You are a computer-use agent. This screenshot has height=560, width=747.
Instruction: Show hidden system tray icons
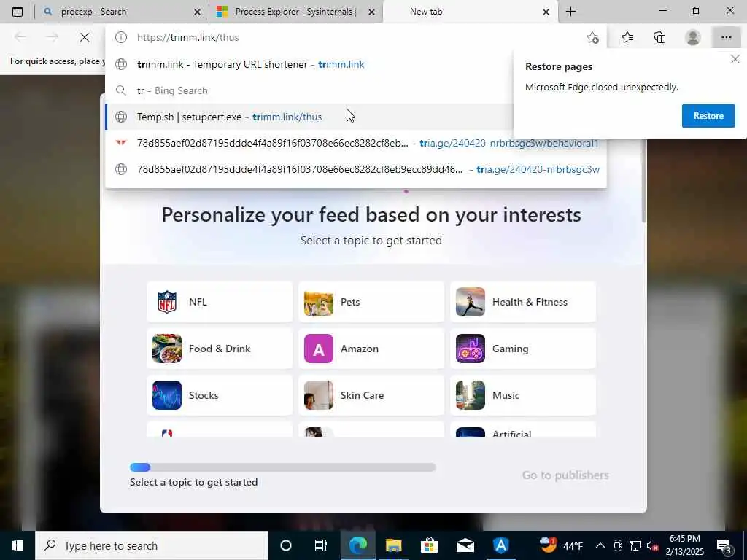click(x=600, y=545)
